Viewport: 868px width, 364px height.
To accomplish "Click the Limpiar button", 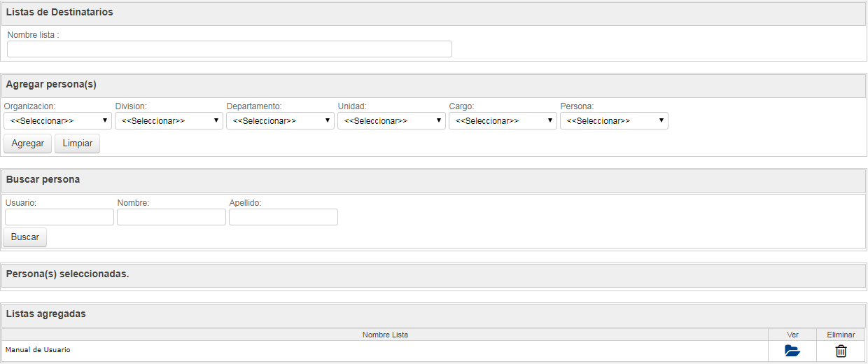I will pyautogui.click(x=78, y=143).
